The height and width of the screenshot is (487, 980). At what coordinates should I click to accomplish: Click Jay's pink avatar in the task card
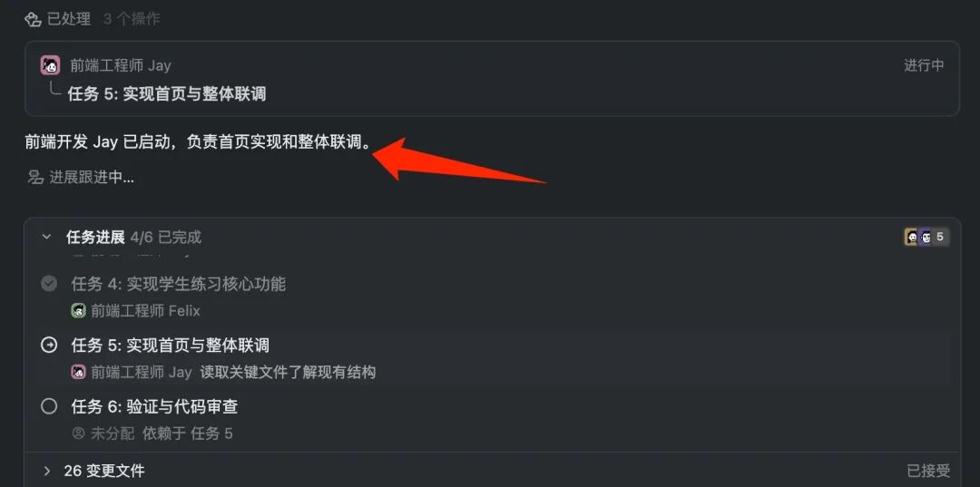point(50,65)
